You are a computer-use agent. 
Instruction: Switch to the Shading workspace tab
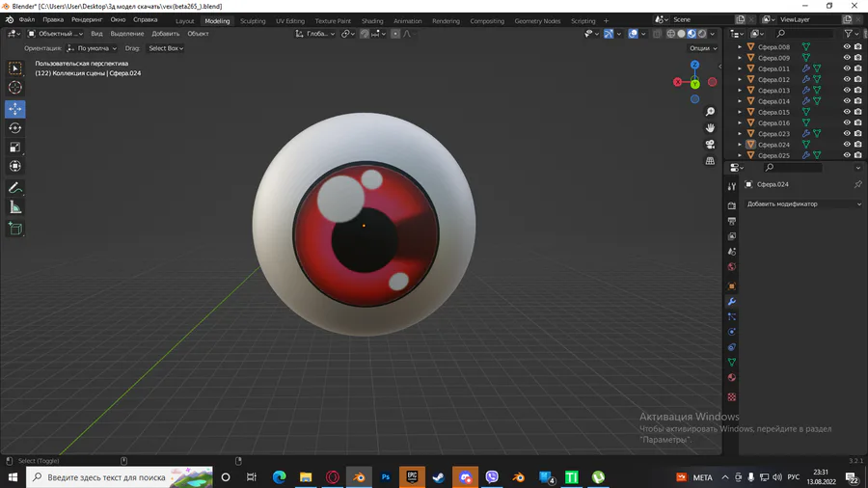(372, 21)
